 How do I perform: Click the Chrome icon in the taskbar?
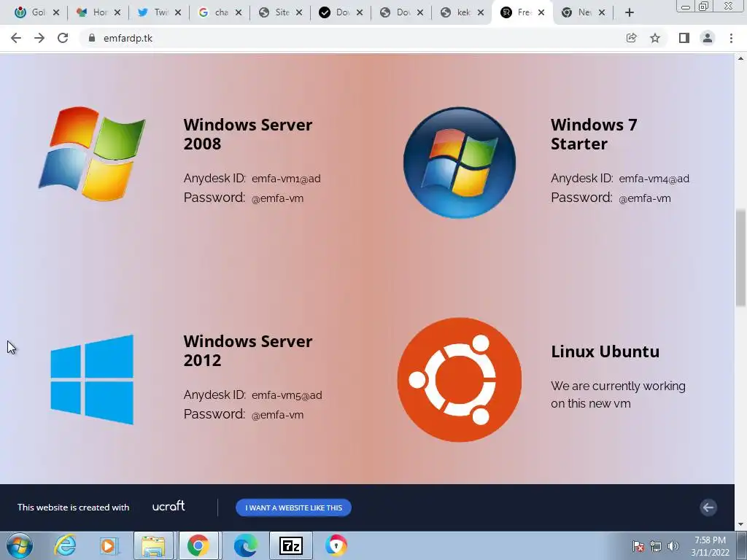(x=198, y=545)
